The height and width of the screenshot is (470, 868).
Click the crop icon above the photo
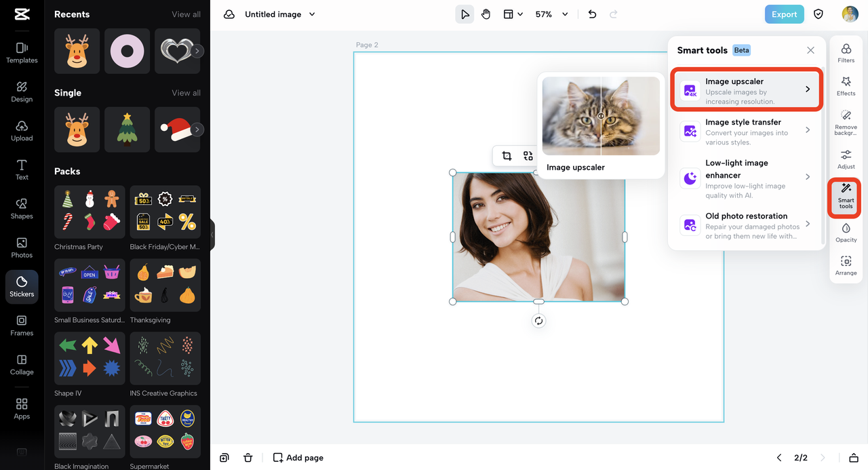507,156
